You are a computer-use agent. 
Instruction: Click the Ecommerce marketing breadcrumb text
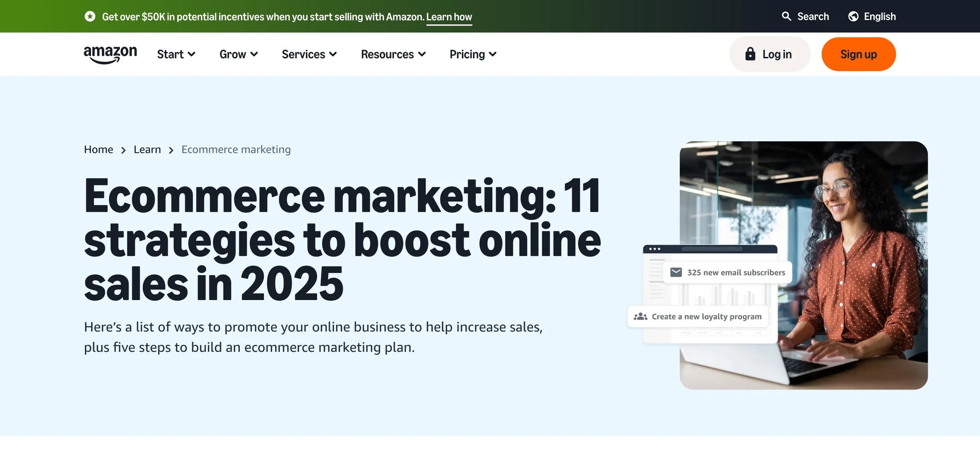(x=236, y=150)
